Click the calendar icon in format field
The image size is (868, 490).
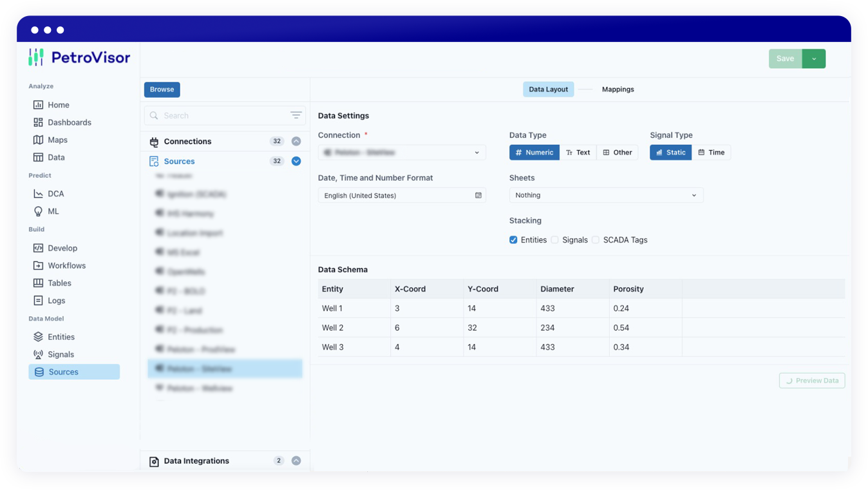pyautogui.click(x=478, y=195)
